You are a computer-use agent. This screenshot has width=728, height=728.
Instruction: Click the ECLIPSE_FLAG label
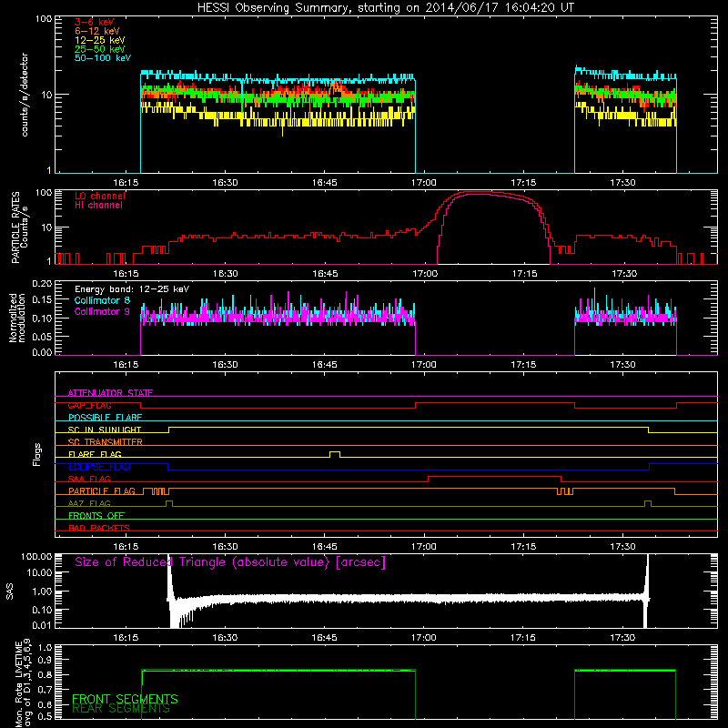(x=99, y=467)
